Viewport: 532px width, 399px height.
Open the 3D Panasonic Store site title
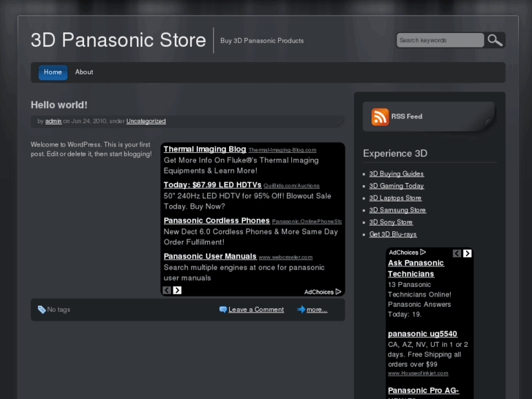119,40
